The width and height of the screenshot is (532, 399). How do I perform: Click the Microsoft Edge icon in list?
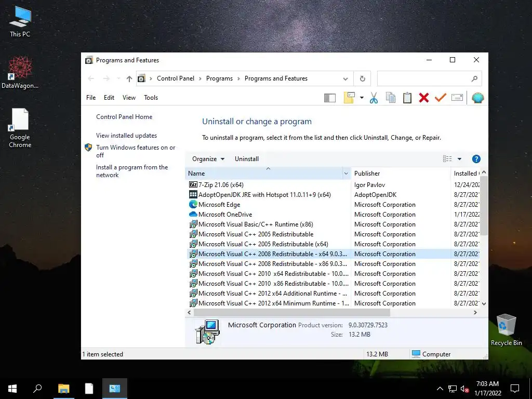tap(193, 204)
